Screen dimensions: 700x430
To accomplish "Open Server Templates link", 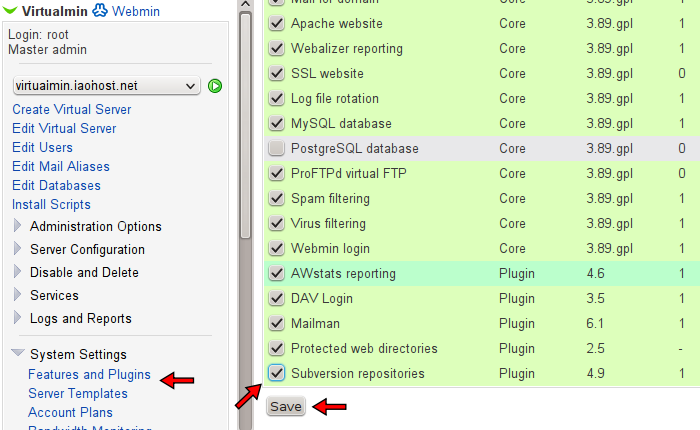I will click(78, 393).
